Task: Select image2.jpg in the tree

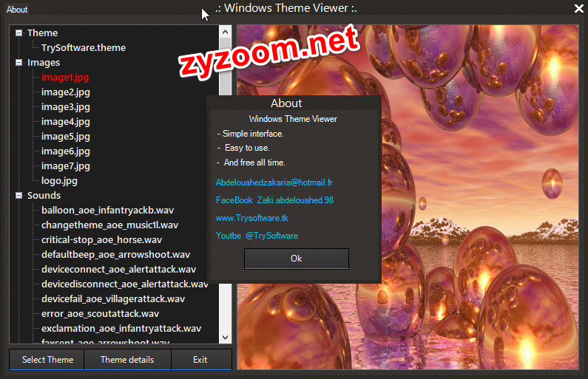Action: pyautogui.click(x=66, y=92)
